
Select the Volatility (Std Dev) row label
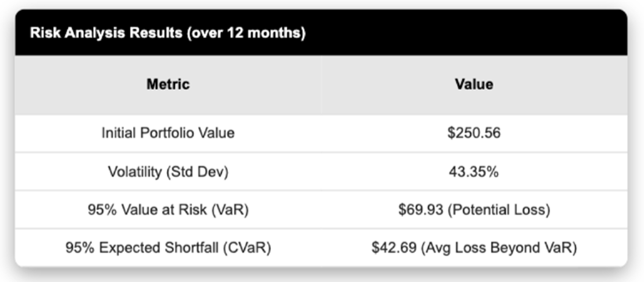[168, 172]
